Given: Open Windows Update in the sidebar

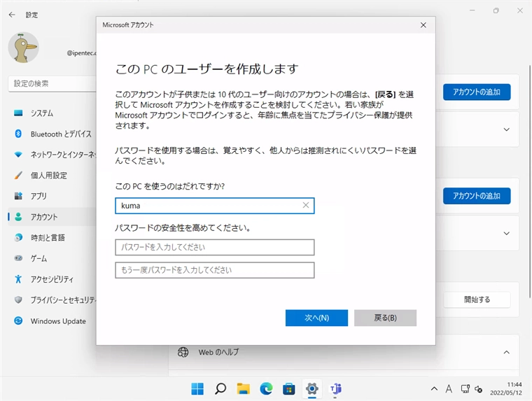Looking at the screenshot, I should click(x=52, y=321).
